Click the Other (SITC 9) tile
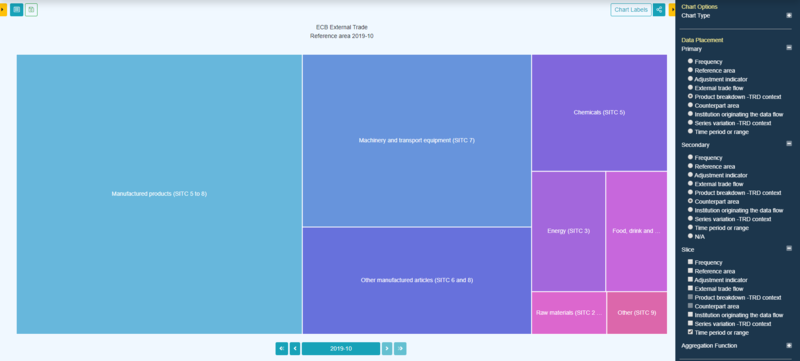Screen dimensions: 800x361 [x=637, y=313]
